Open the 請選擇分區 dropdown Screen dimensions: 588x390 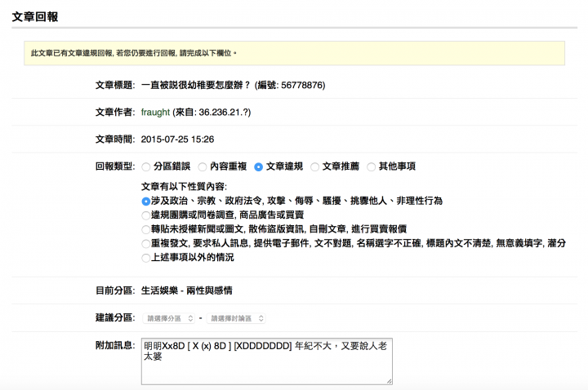point(168,318)
